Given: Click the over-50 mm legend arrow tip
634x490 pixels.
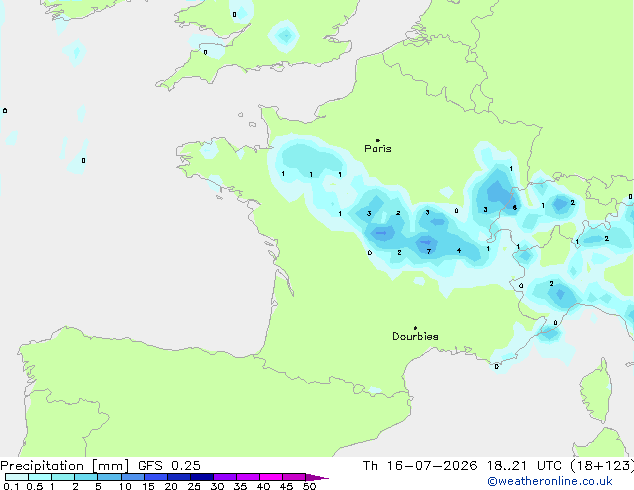Looking at the screenshot, I should pos(317,477).
